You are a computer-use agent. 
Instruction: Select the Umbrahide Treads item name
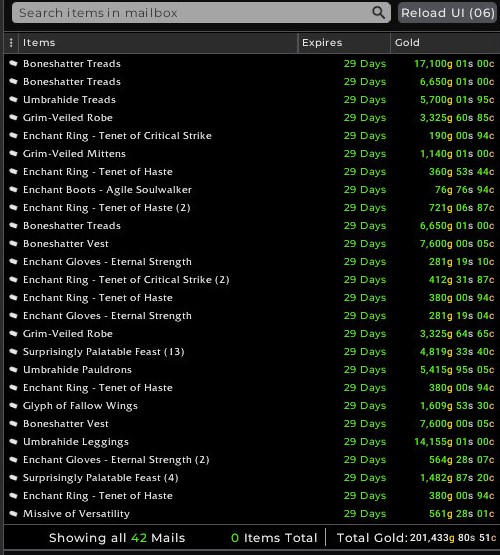pyautogui.click(x=69, y=99)
